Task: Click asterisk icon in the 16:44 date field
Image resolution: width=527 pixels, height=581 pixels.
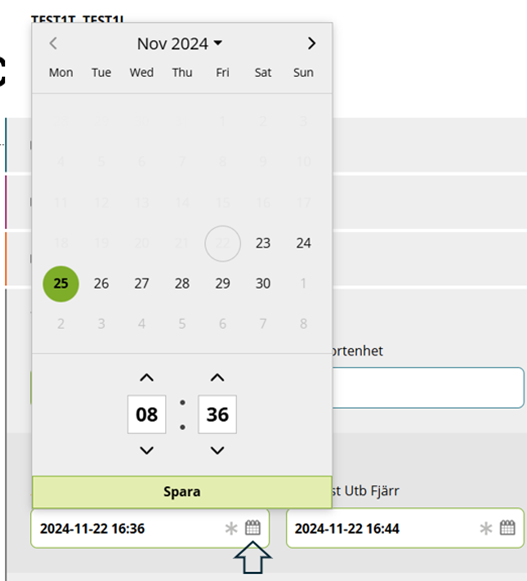Action: tap(486, 528)
